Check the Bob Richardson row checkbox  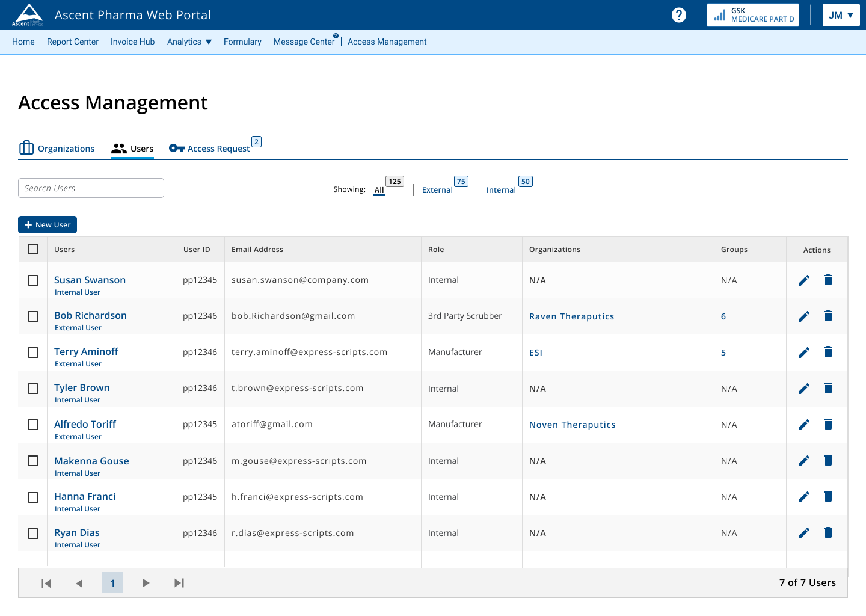33,316
